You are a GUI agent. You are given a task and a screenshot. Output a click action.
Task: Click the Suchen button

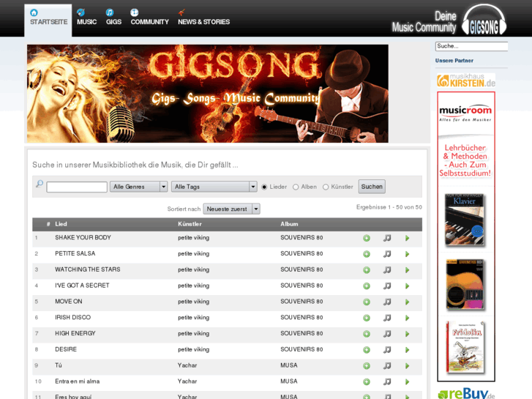[x=372, y=187]
